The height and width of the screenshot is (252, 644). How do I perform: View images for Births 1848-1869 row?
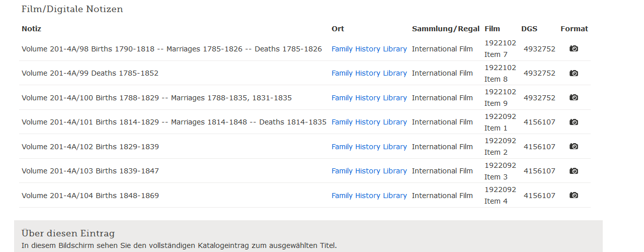(x=574, y=196)
